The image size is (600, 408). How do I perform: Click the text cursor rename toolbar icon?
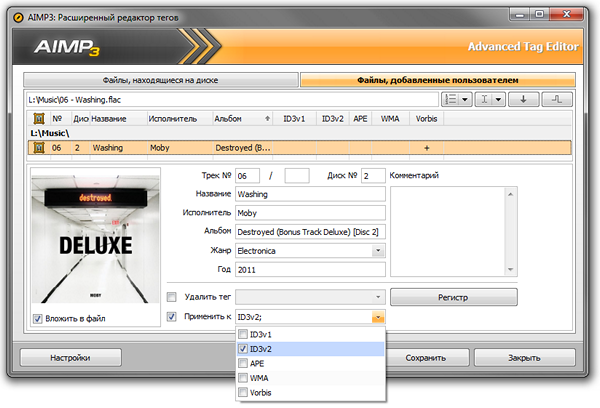484,100
